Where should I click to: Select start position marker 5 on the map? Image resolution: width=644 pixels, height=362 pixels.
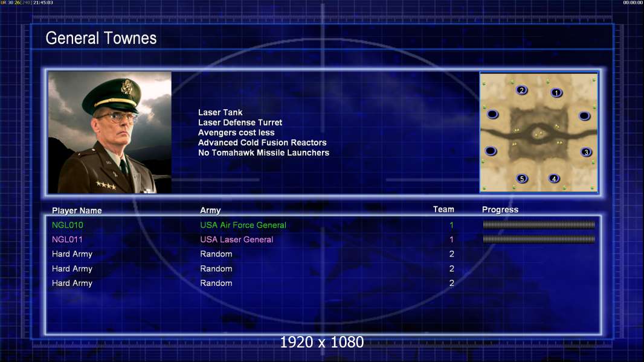522,179
